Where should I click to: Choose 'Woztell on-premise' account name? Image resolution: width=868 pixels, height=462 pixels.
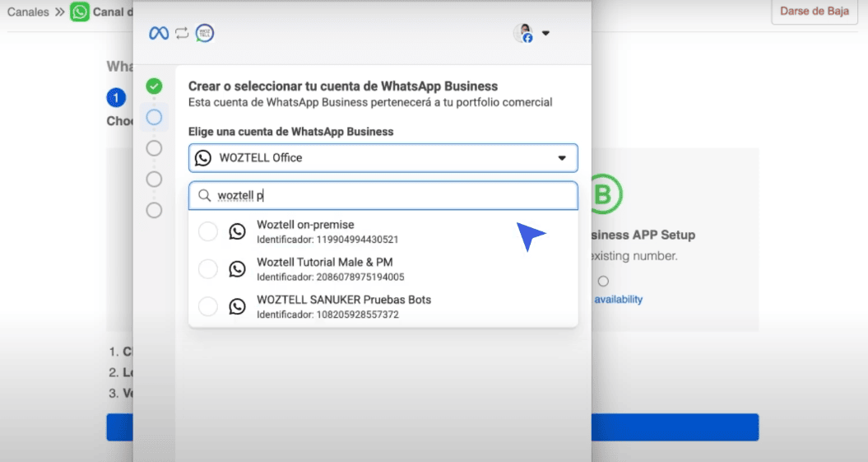point(305,225)
